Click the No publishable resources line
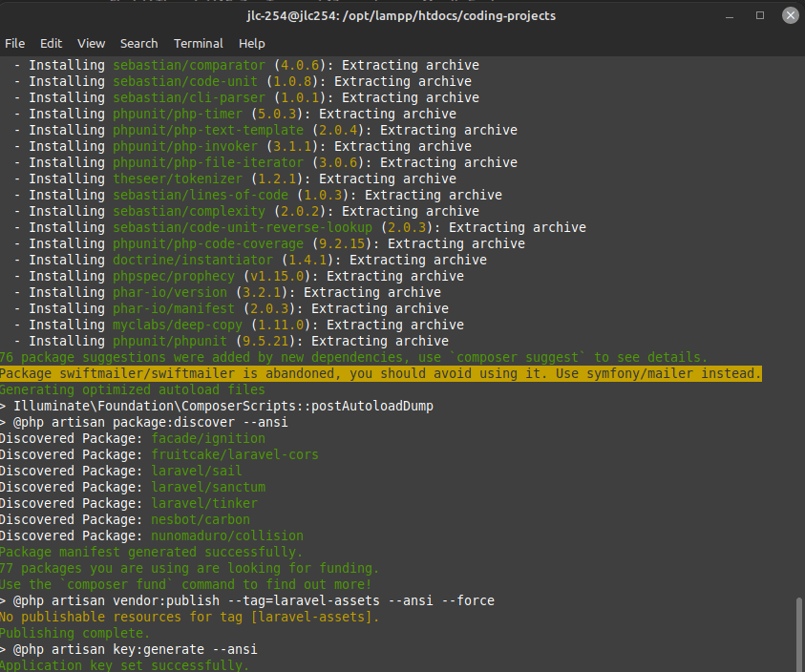805x672 pixels. coord(189,617)
